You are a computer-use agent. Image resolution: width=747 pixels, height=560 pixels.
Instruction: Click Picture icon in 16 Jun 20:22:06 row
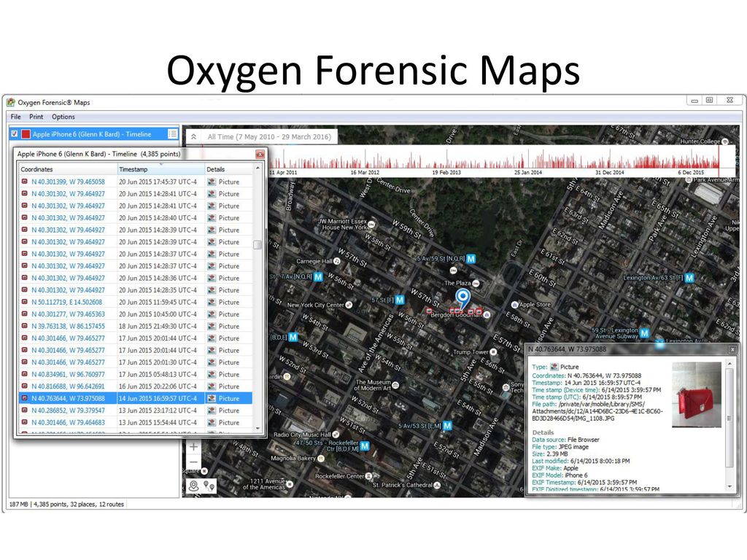tap(212, 386)
